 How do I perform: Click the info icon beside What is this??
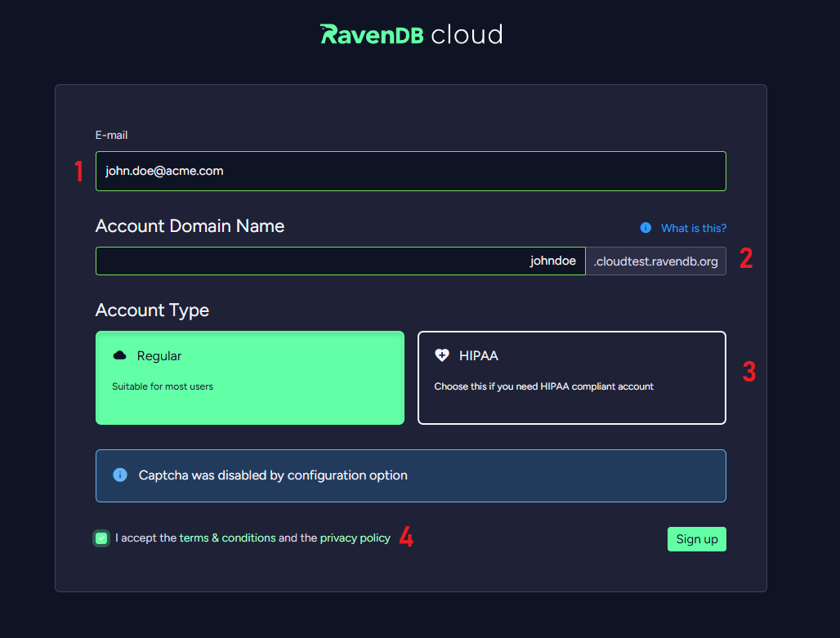click(x=646, y=228)
